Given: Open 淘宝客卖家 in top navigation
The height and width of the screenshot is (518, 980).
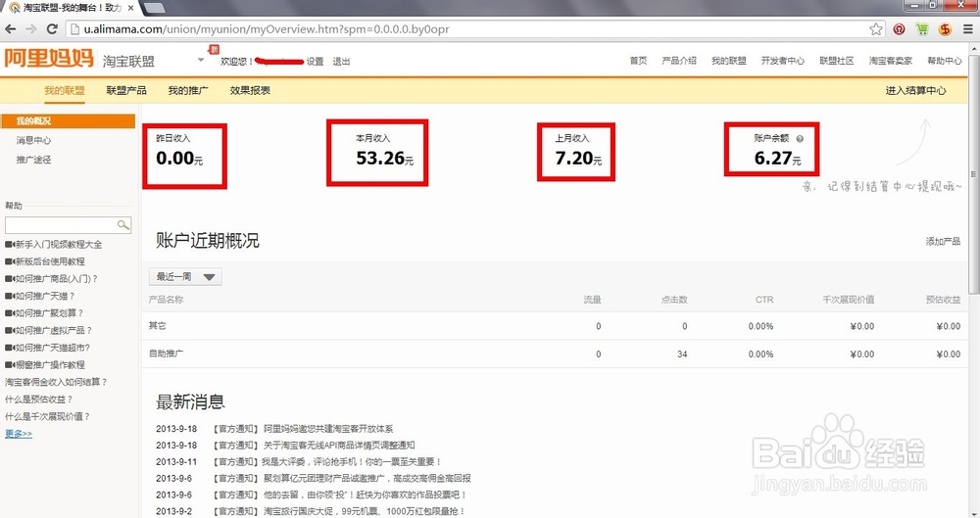Looking at the screenshot, I should coord(891,61).
